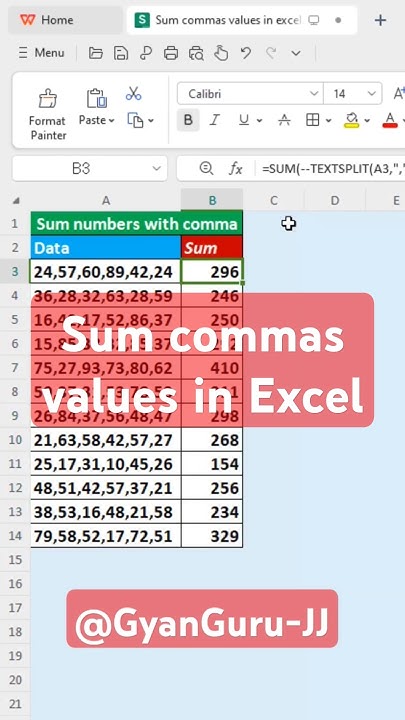Screen dimensions: 405x720
Task: Click the Save icon in quick toolbar
Action: 121,53
